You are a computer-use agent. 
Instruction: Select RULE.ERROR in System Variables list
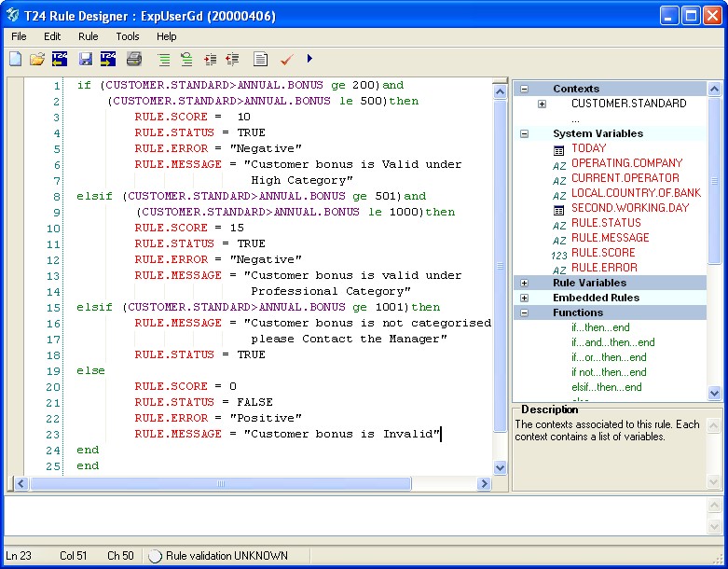point(604,267)
